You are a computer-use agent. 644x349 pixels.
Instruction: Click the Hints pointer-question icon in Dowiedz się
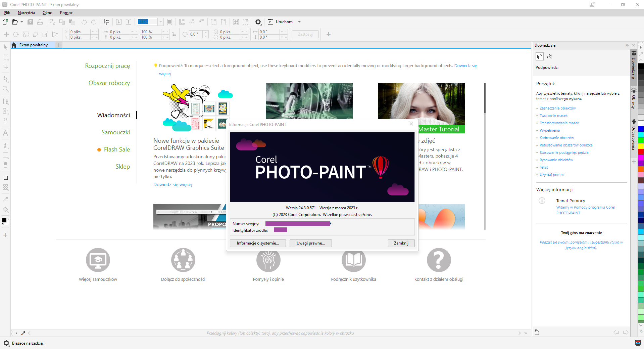[539, 56]
